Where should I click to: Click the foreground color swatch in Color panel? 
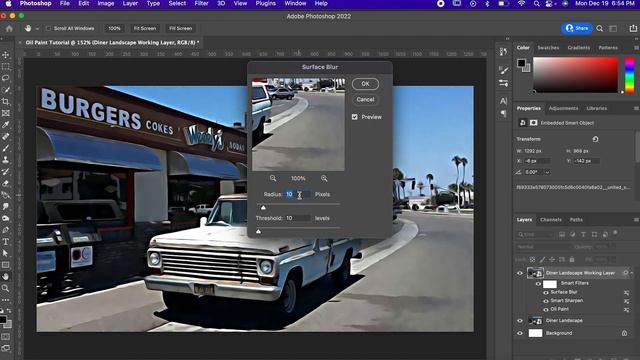[521, 63]
